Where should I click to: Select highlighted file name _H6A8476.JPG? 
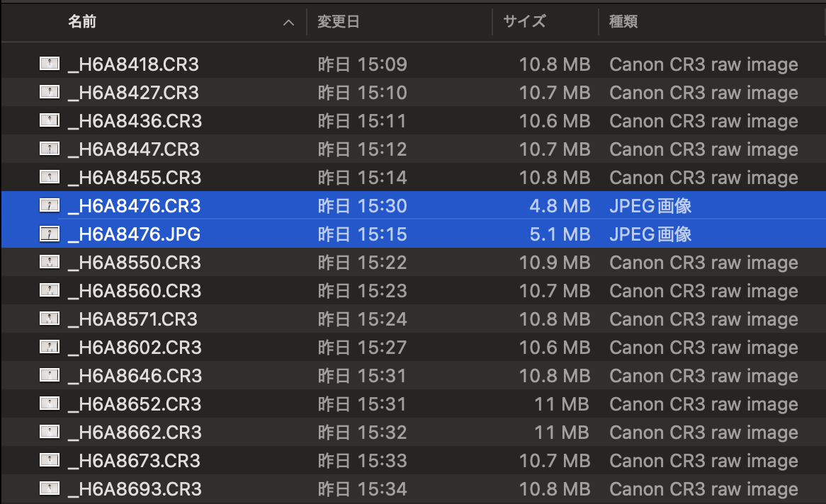click(135, 234)
